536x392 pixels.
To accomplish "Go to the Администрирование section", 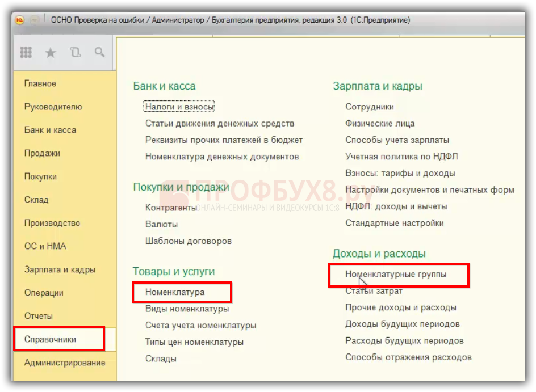I will [64, 363].
